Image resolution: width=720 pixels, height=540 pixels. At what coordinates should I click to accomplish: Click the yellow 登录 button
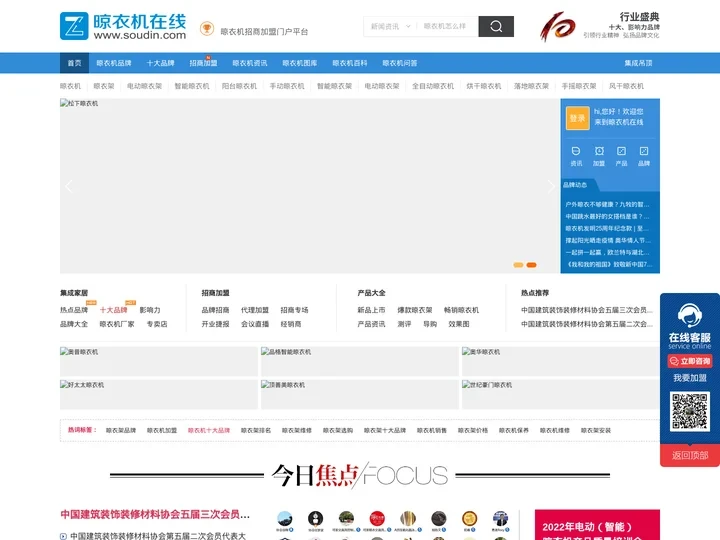point(578,118)
